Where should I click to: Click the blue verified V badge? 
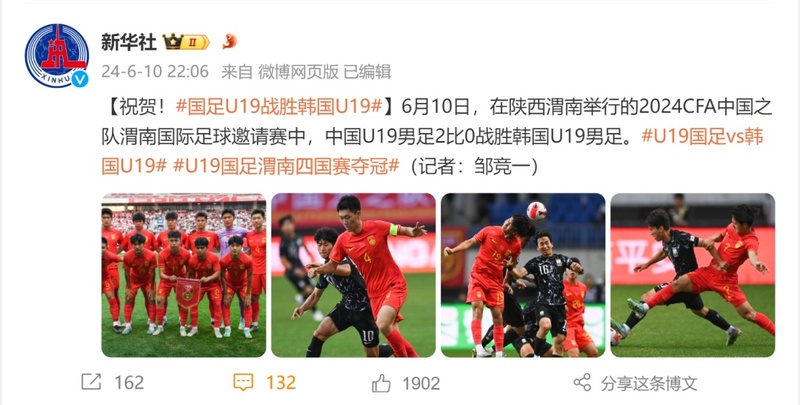pos(80,79)
